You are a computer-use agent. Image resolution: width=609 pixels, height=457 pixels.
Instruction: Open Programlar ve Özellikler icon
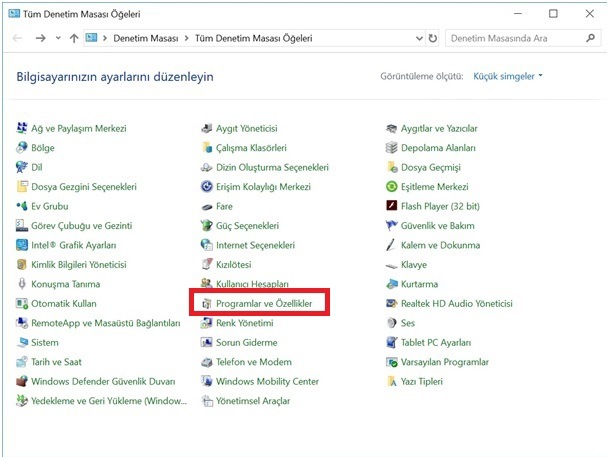(x=207, y=304)
